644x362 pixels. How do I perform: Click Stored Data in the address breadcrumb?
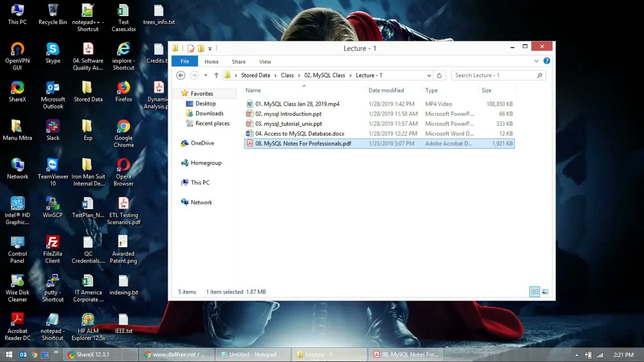pos(256,75)
